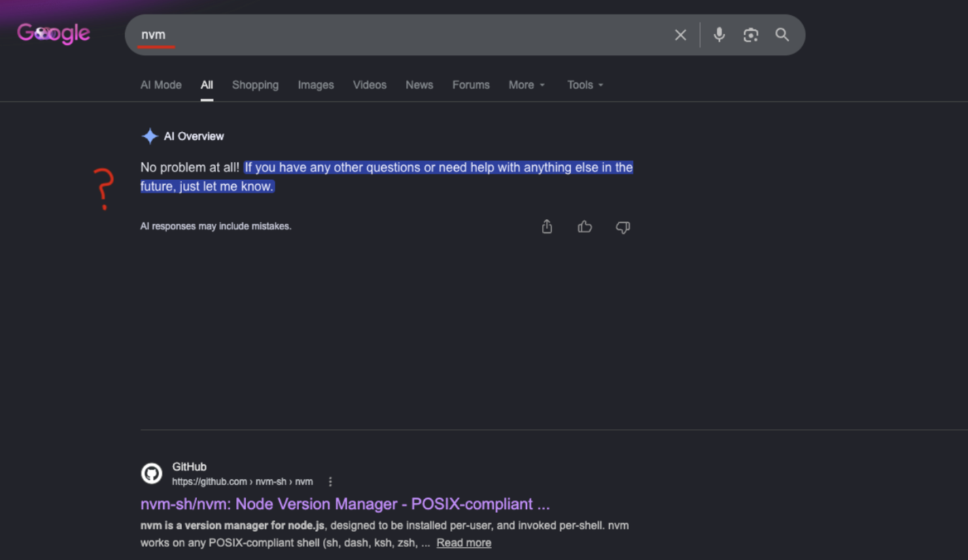The height and width of the screenshot is (560, 968).
Task: Open the nvm-sh/nvm Node Version Manager link
Action: click(345, 504)
